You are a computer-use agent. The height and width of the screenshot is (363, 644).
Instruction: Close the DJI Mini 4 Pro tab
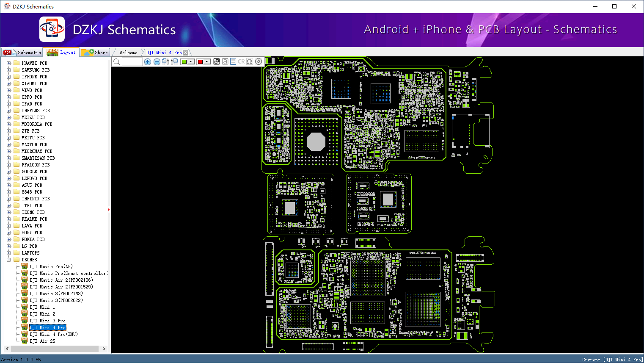(x=185, y=53)
